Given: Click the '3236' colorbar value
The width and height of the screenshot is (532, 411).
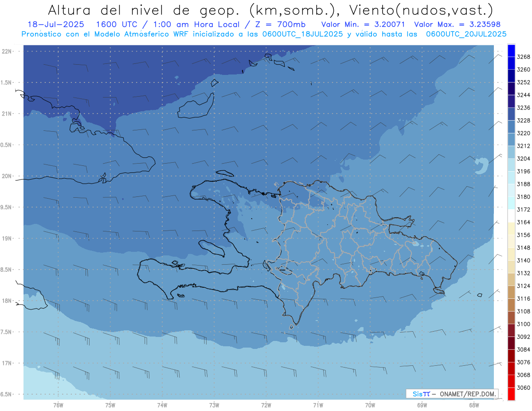Looking at the screenshot, I should tap(524, 108).
